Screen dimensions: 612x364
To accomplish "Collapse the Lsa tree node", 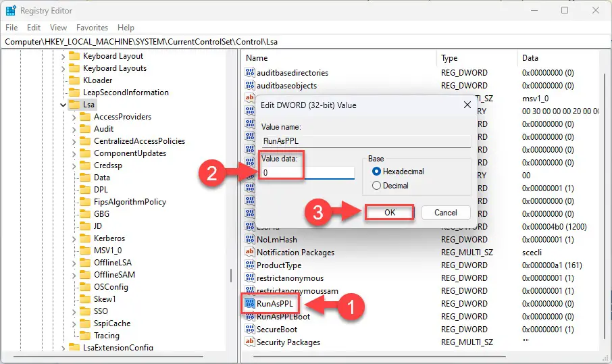I will point(63,105).
